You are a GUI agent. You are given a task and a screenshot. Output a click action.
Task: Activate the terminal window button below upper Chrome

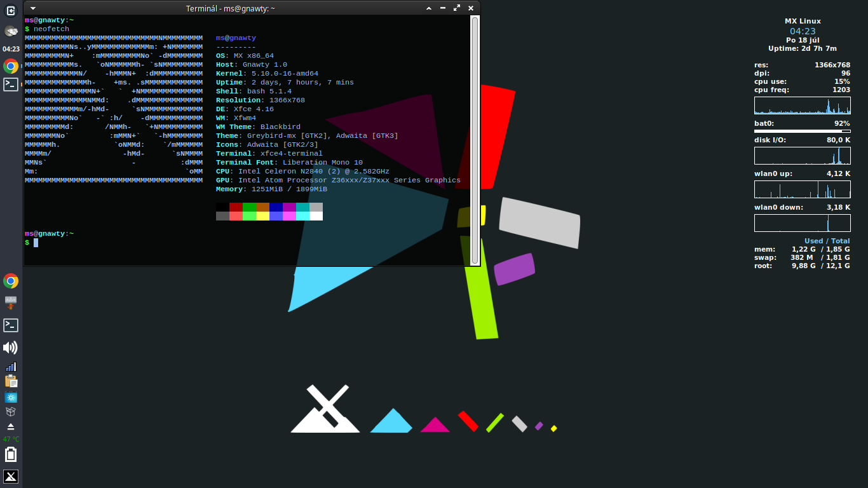(x=11, y=84)
